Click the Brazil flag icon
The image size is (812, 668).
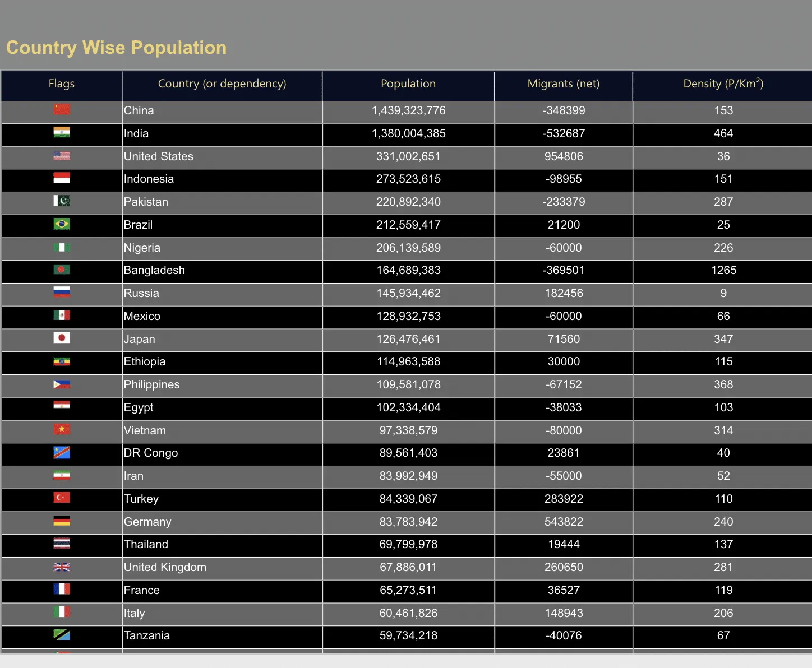click(62, 224)
